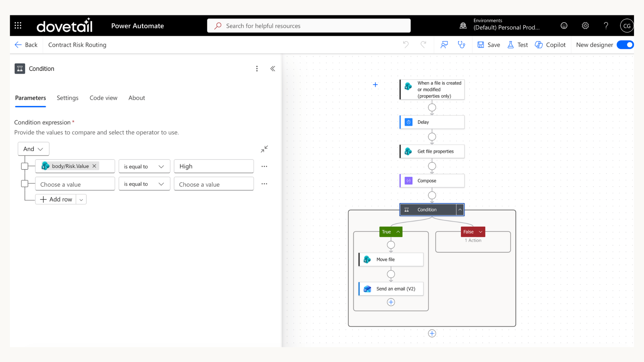Click the Condition panel header icon
This screenshot has width=644, height=362.
20,69
